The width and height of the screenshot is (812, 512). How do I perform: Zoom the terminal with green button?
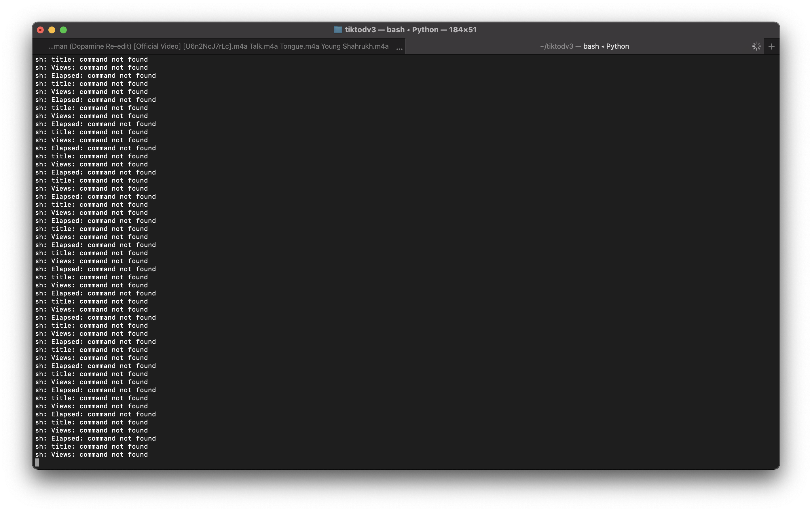[63, 30]
